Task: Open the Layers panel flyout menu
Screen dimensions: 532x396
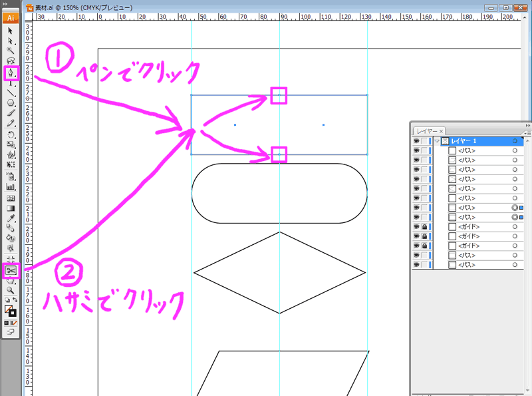Action: click(528, 132)
